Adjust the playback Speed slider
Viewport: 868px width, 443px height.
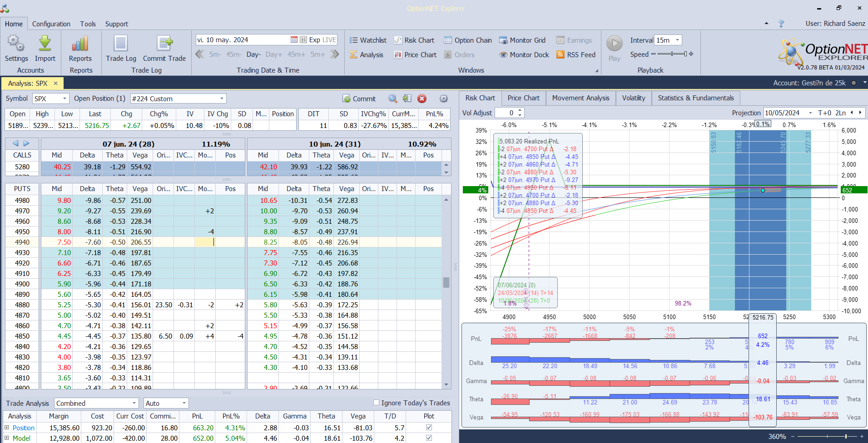672,54
